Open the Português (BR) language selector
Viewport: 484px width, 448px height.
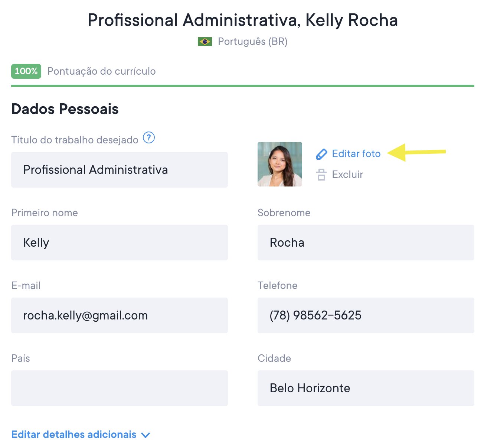(x=252, y=42)
